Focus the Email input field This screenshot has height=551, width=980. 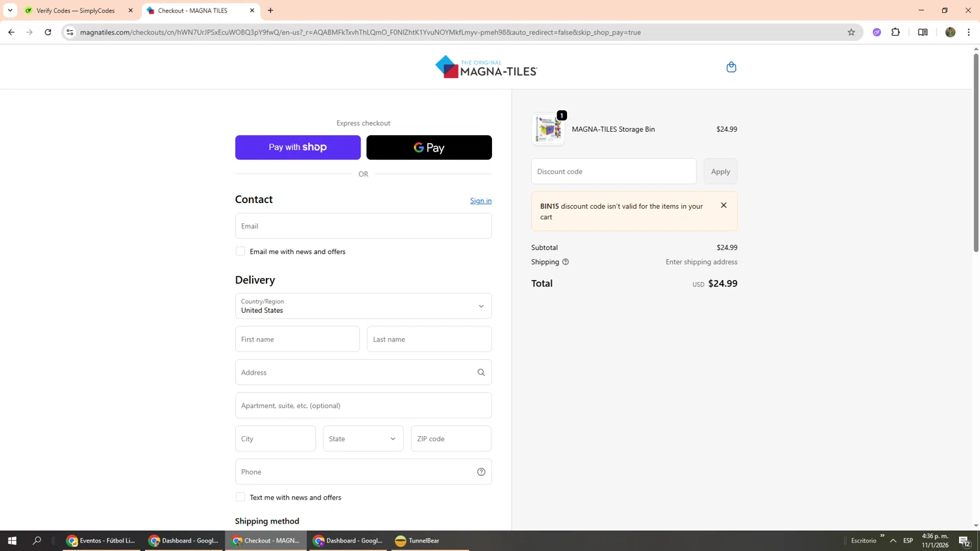(x=363, y=226)
